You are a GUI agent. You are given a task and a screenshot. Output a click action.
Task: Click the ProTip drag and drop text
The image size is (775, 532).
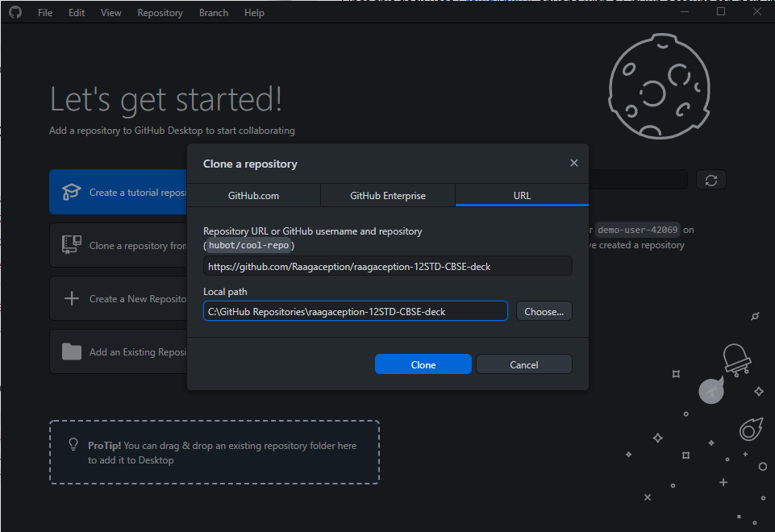click(x=222, y=453)
